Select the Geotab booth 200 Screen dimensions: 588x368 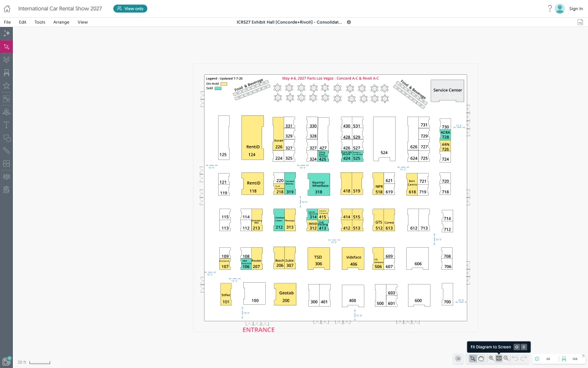[x=285, y=294]
